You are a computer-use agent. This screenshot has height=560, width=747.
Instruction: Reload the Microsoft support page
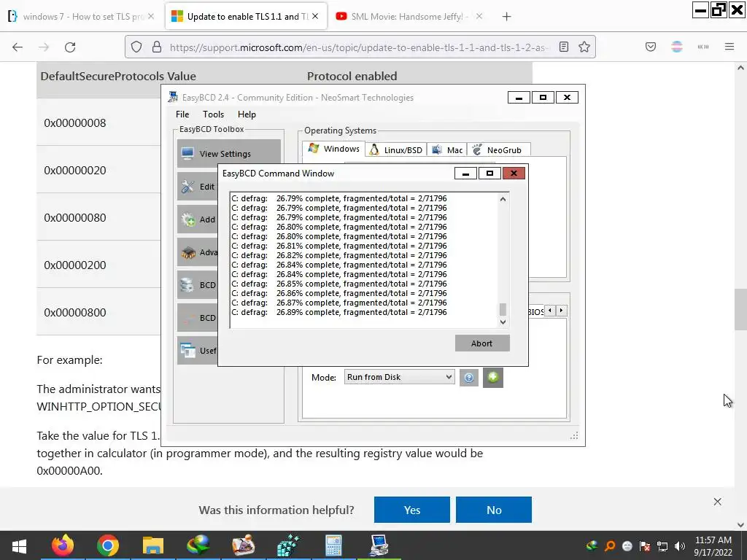pyautogui.click(x=70, y=47)
